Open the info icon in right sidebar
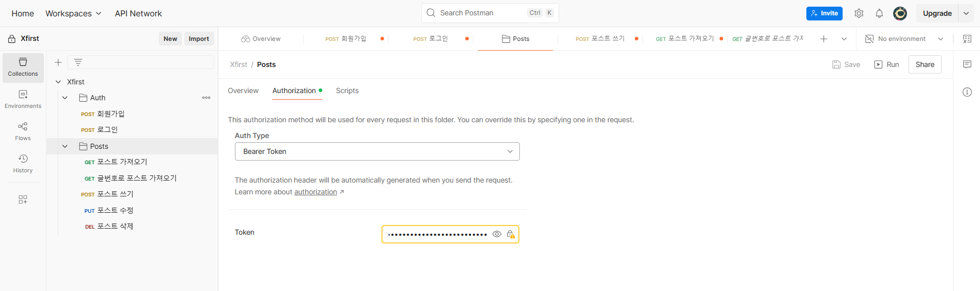This screenshot has width=980, height=291. (x=967, y=92)
